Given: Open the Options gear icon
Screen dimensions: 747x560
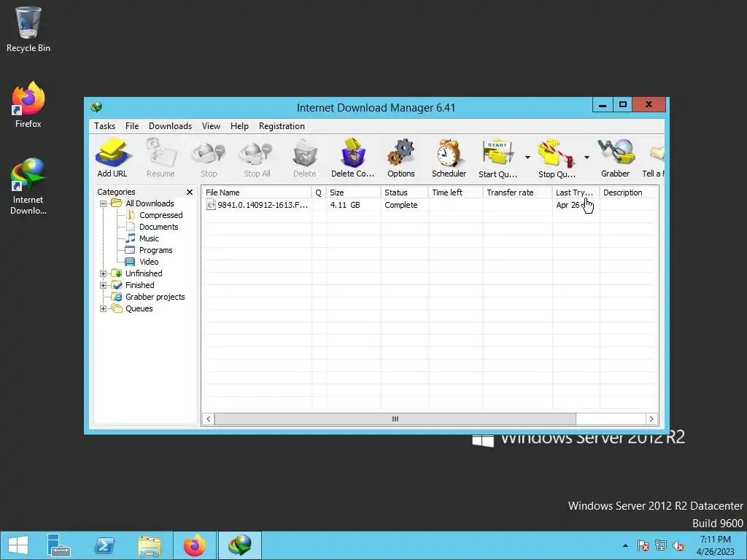Looking at the screenshot, I should [x=401, y=157].
